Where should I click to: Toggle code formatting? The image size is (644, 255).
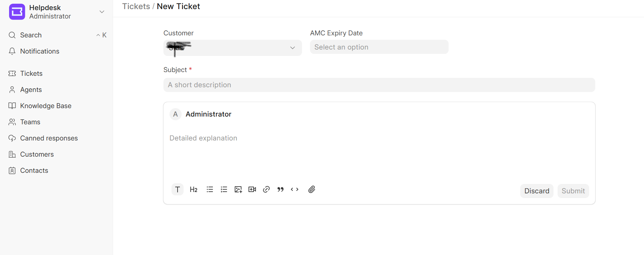[295, 189]
